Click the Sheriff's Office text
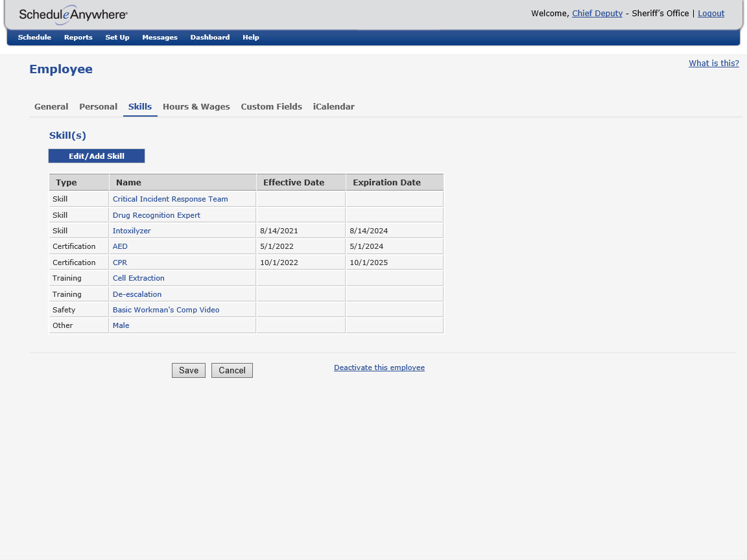Image resolution: width=747 pixels, height=560 pixels. point(660,14)
